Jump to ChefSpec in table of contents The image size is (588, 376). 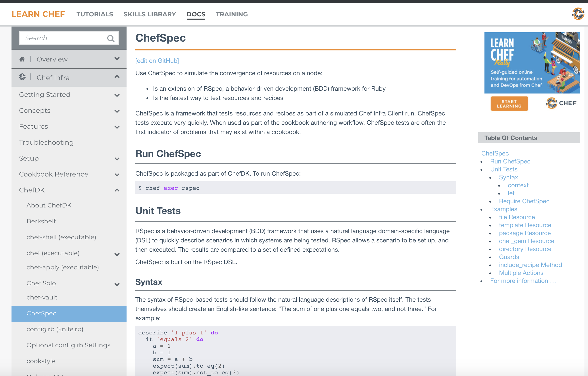tap(495, 153)
